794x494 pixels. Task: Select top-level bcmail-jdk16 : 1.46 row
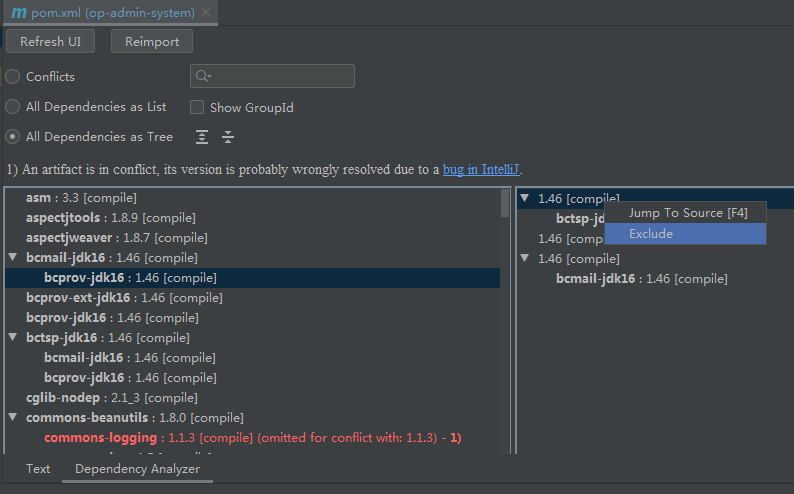pyautogui.click(x=252, y=258)
